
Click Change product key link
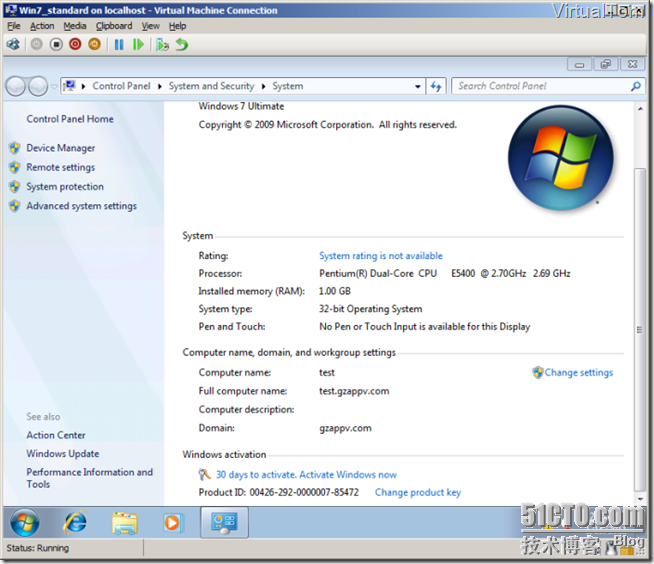[x=418, y=493]
